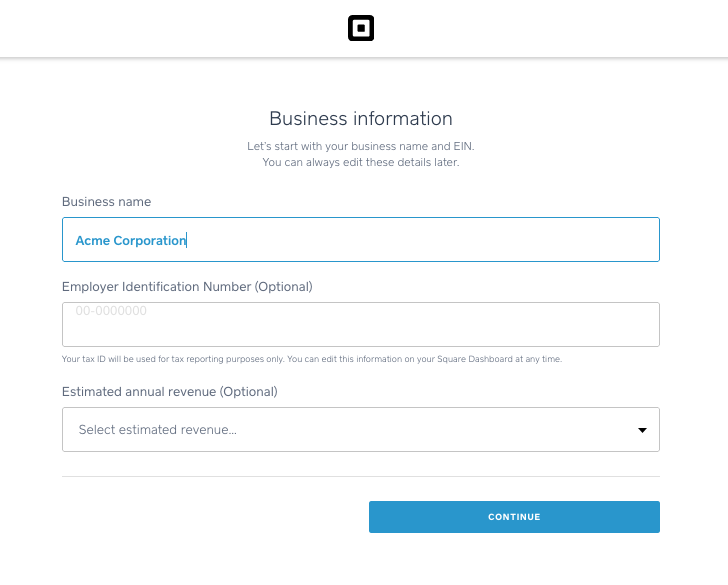Click the tax ID helper text

pos(312,359)
